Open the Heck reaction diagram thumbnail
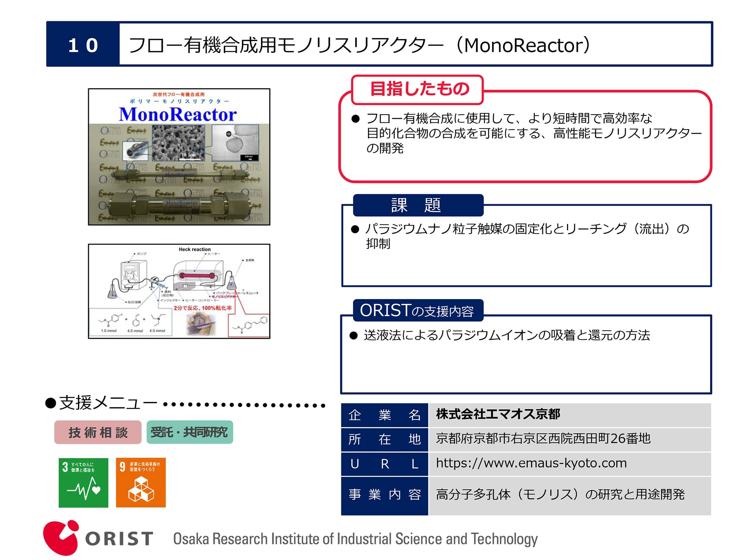Screen dimensions: 747x560 click(179, 291)
